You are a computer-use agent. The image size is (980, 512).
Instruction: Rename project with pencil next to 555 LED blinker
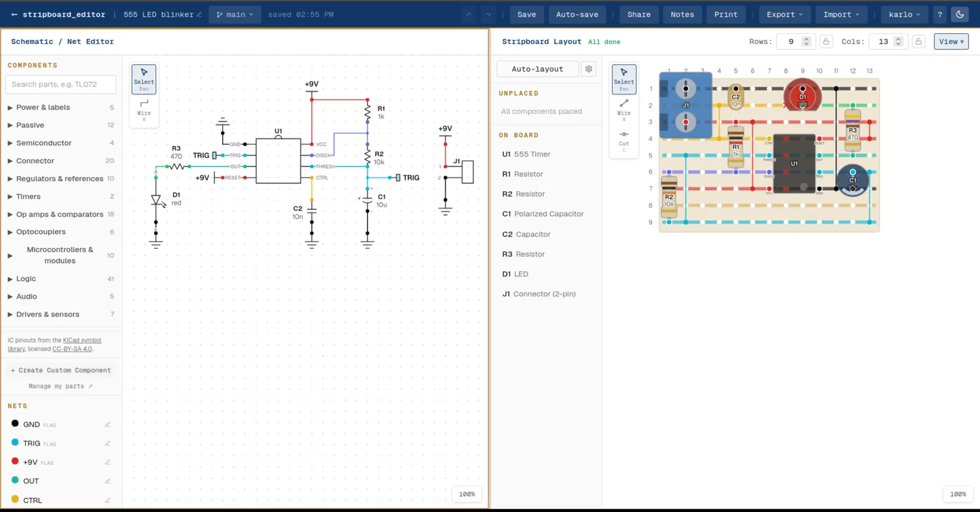tap(200, 15)
